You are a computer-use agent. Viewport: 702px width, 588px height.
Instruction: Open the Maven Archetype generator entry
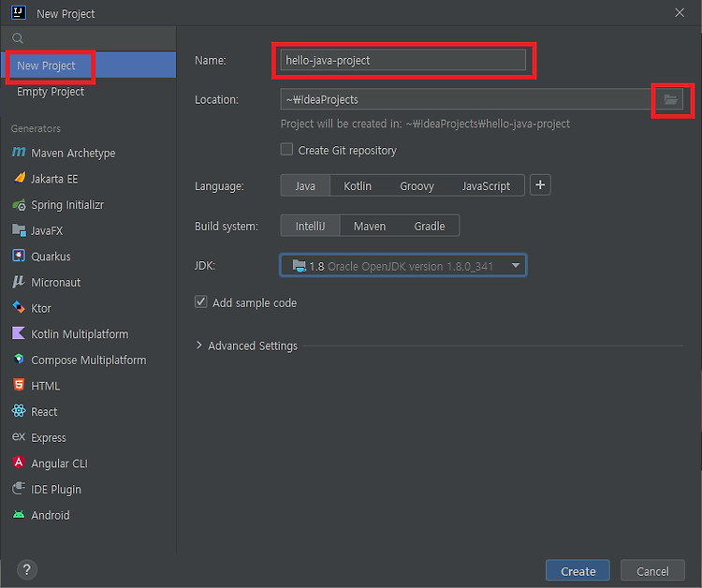(x=88, y=154)
